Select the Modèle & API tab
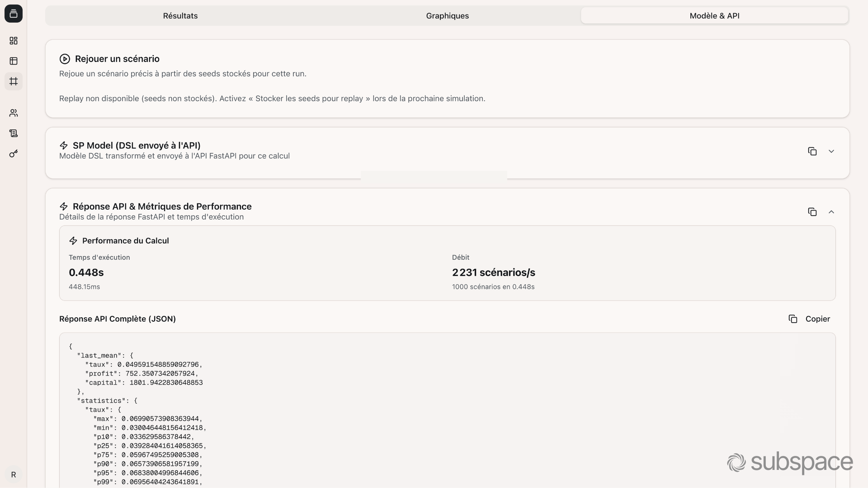Screen dimensions: 868x488 coord(714,15)
